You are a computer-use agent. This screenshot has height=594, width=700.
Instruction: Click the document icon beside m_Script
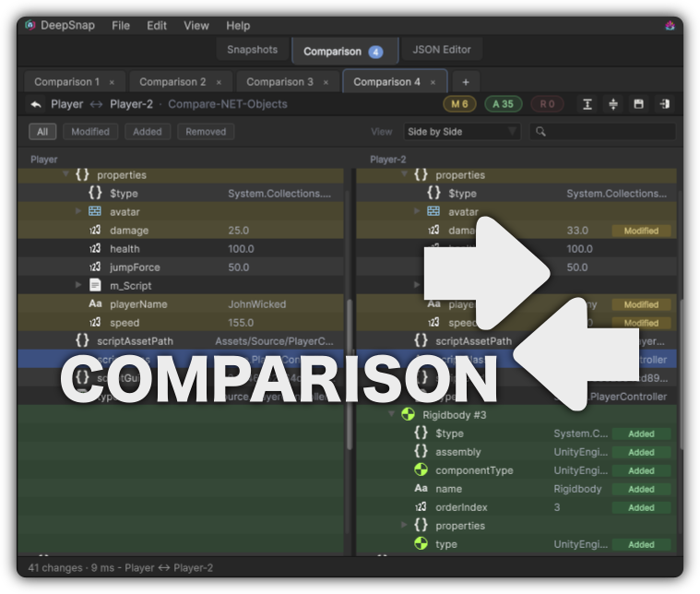point(95,285)
